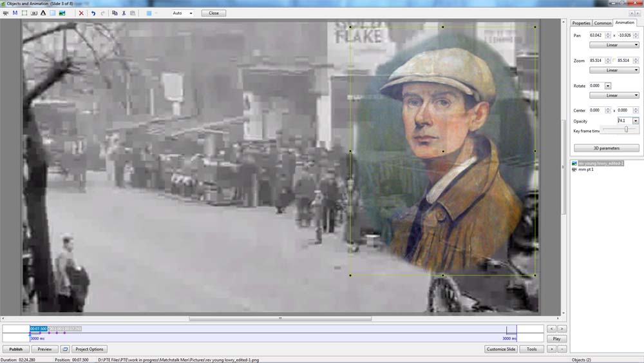Click the Pan X value field

(596, 35)
